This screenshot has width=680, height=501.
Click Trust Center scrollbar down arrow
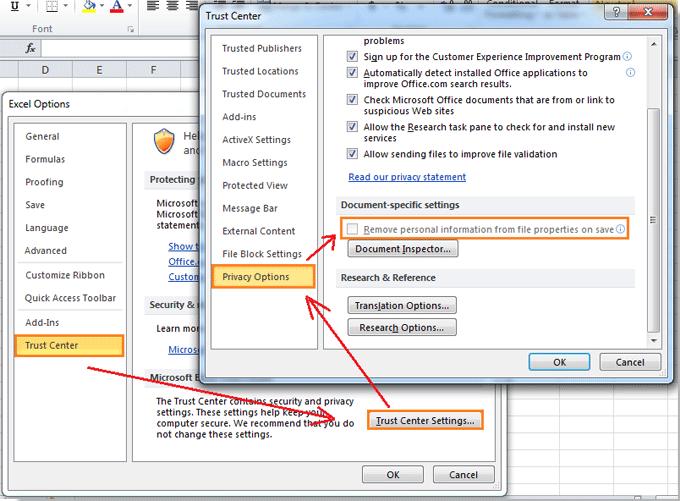tap(654, 341)
